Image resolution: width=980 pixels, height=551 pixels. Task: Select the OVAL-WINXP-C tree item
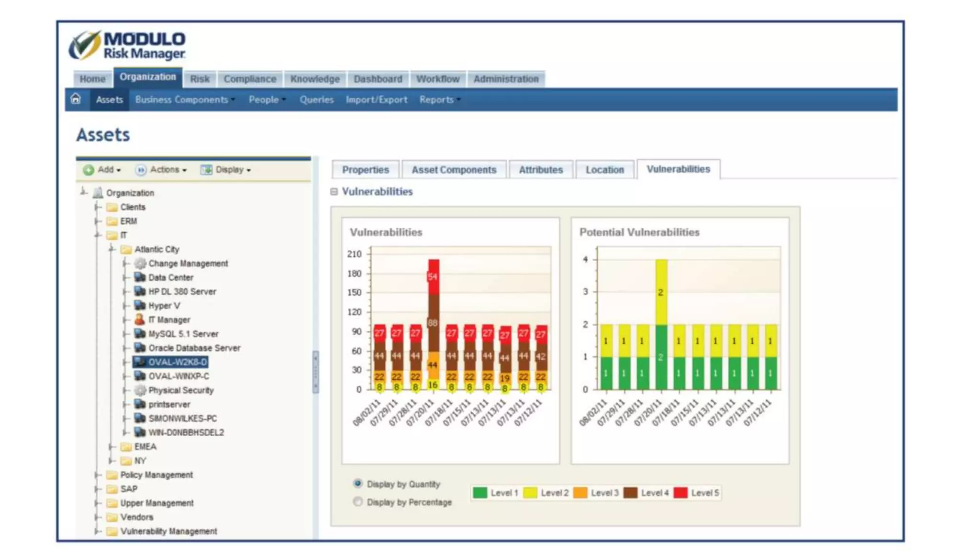[178, 376]
